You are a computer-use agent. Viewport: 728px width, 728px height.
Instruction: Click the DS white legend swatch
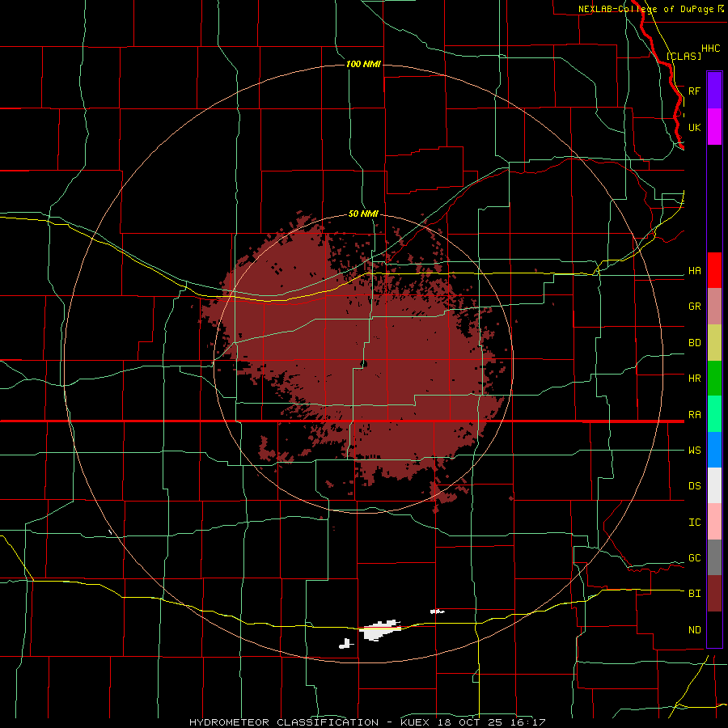pyautogui.click(x=714, y=485)
